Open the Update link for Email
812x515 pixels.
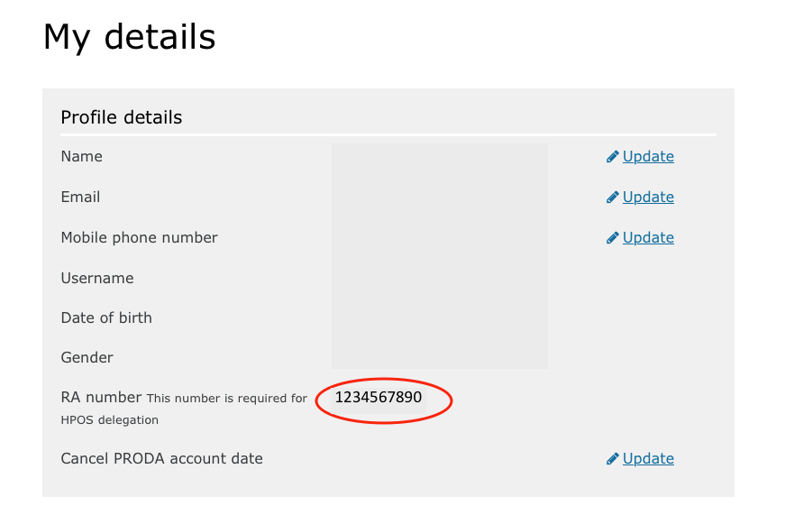648,197
